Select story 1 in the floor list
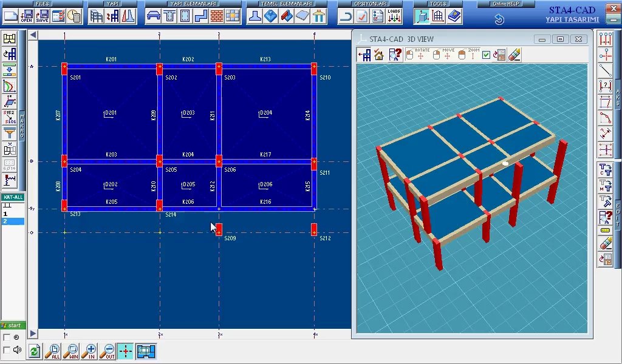 (13, 214)
